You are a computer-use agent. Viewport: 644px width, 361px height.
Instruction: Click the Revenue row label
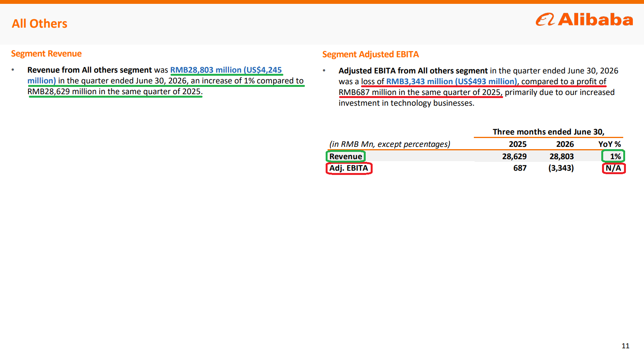(x=346, y=156)
